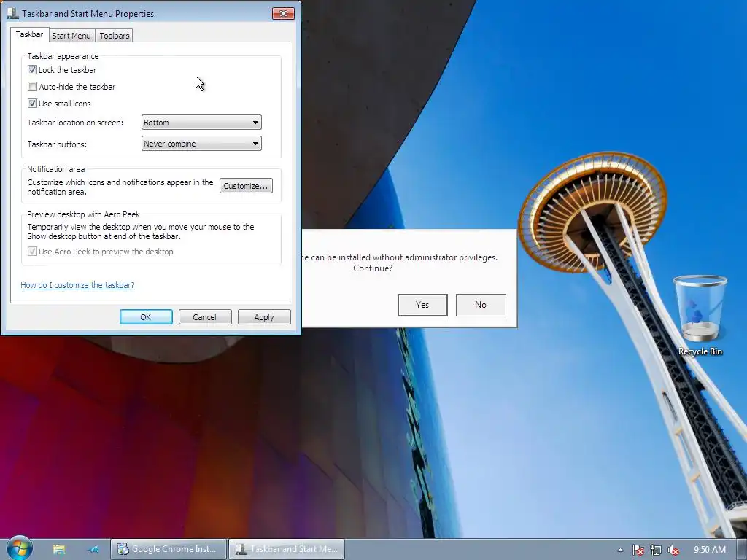Click Apply in properties dialog
This screenshot has width=747, height=560.
pos(264,317)
